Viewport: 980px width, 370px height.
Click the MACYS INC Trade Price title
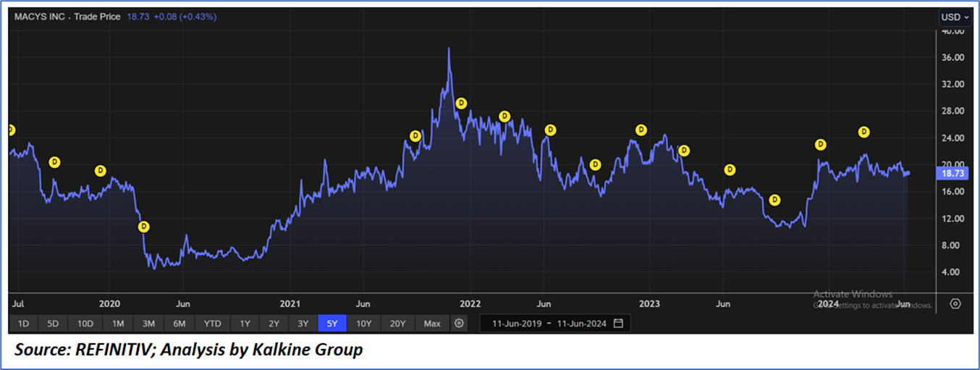(x=68, y=16)
